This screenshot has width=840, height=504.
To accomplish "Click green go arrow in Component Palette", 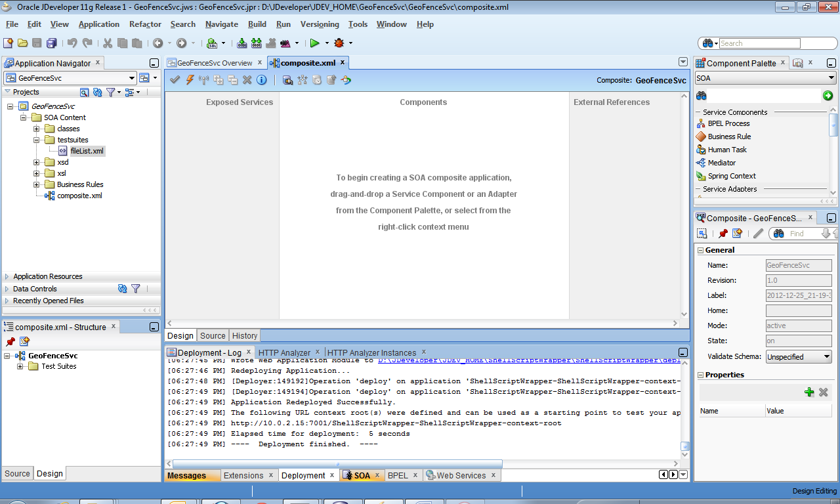I will coord(828,96).
